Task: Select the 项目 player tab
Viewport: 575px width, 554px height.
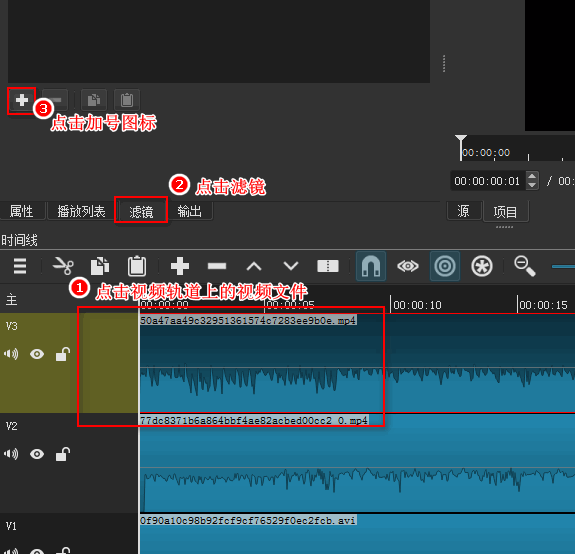Action: pyautogui.click(x=506, y=212)
